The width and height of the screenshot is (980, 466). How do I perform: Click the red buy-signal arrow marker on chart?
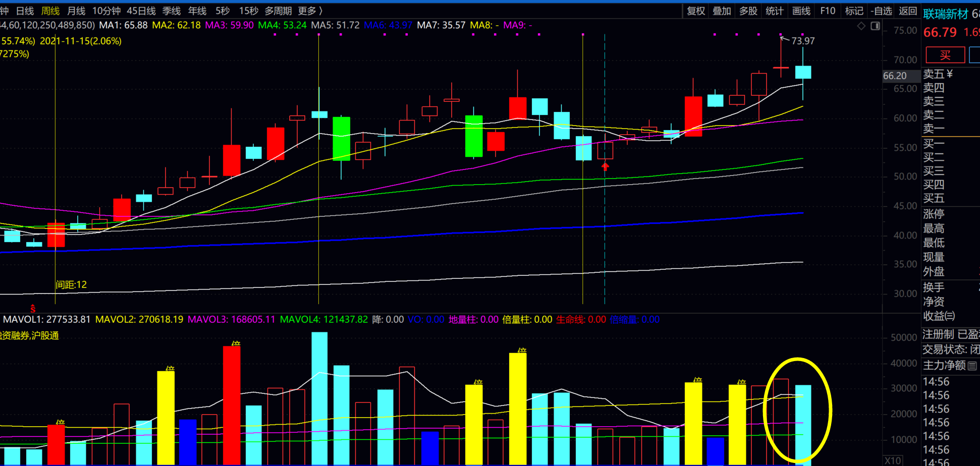tap(605, 166)
